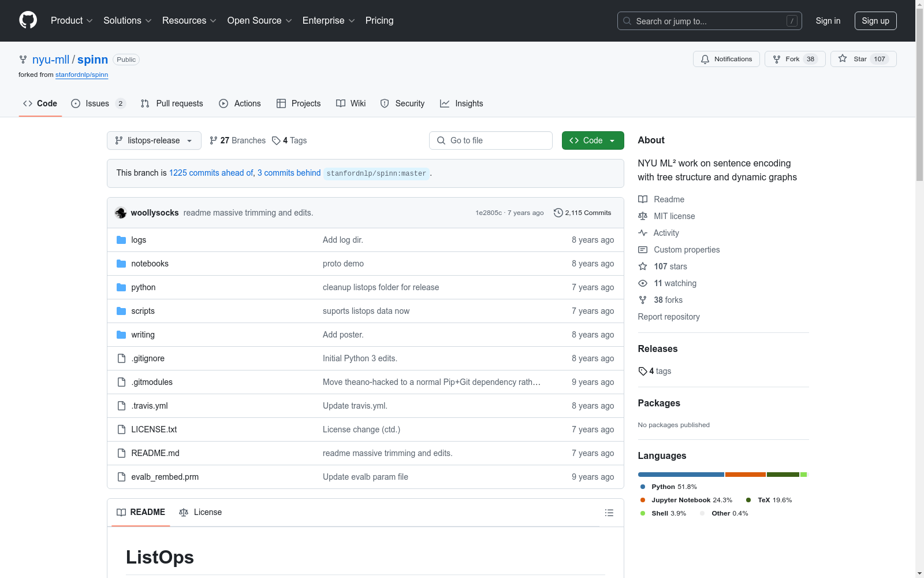Fork the repository with Fork button
The width and height of the screenshot is (924, 578).
(x=795, y=59)
